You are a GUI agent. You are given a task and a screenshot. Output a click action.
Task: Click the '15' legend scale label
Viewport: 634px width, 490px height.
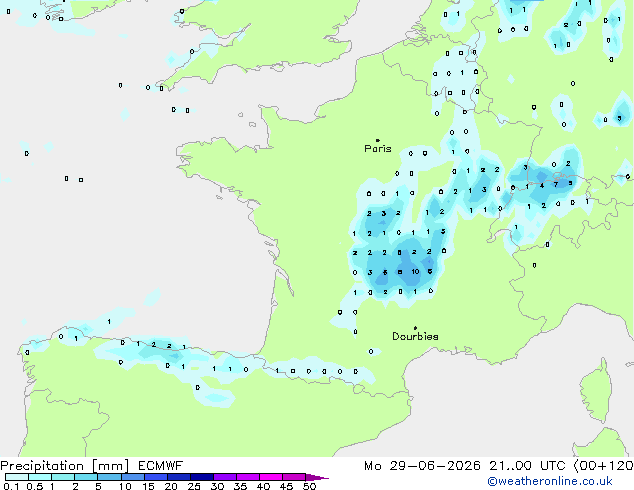148,486
